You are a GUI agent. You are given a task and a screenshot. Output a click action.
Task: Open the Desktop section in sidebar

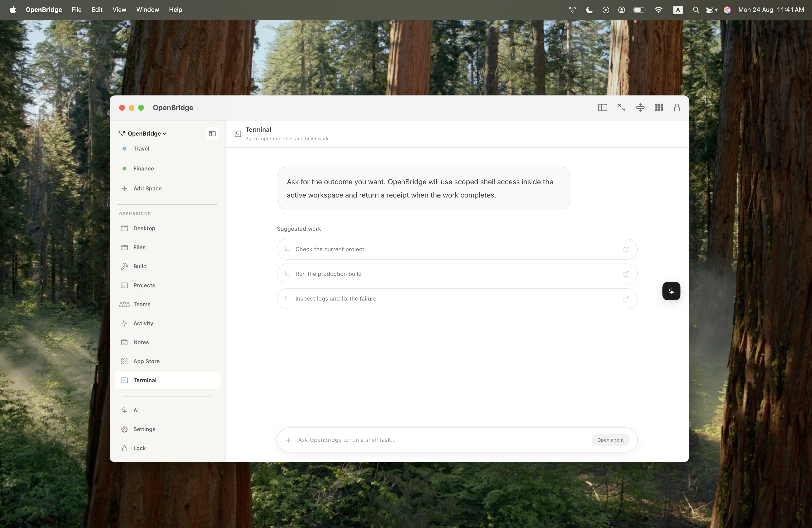[x=167, y=228]
